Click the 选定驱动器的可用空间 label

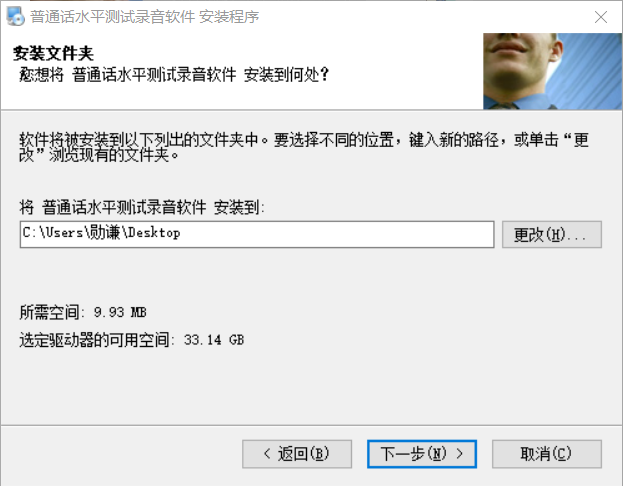coord(97,340)
